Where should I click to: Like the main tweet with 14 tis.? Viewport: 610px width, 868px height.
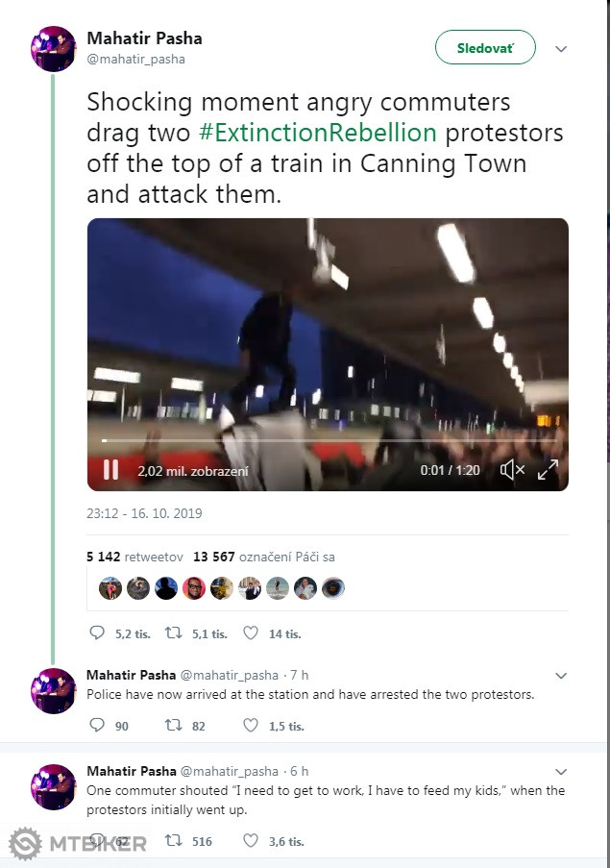click(x=251, y=632)
